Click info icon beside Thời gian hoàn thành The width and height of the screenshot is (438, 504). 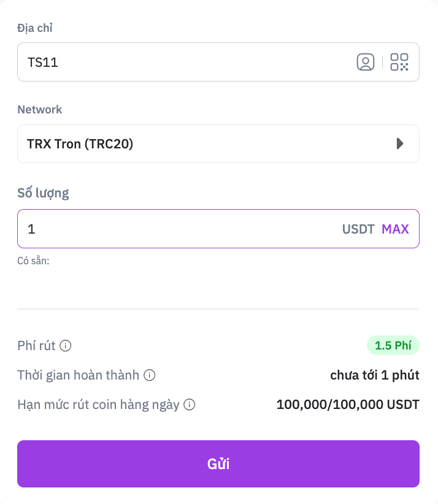pos(149,375)
